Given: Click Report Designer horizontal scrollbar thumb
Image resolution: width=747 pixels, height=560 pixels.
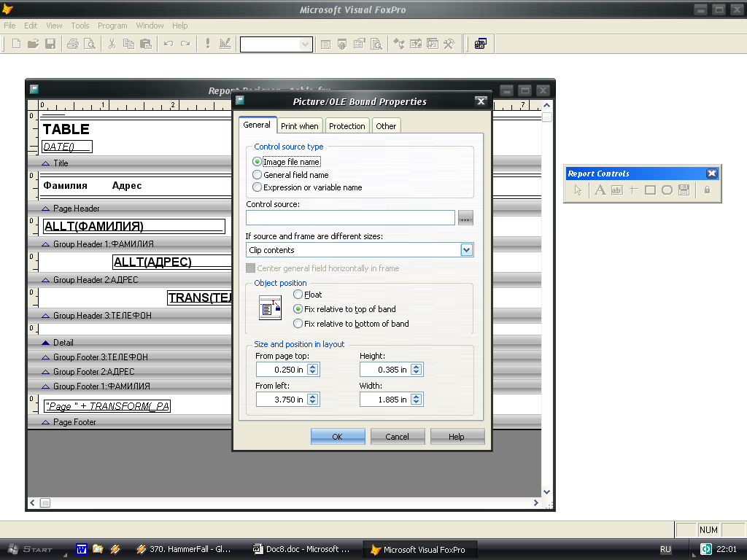Looking at the screenshot, I should [44, 503].
